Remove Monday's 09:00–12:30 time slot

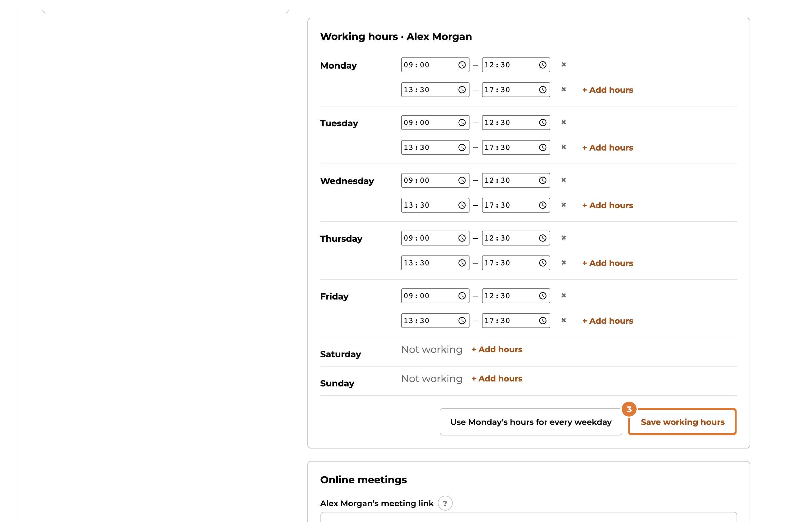[563, 65]
